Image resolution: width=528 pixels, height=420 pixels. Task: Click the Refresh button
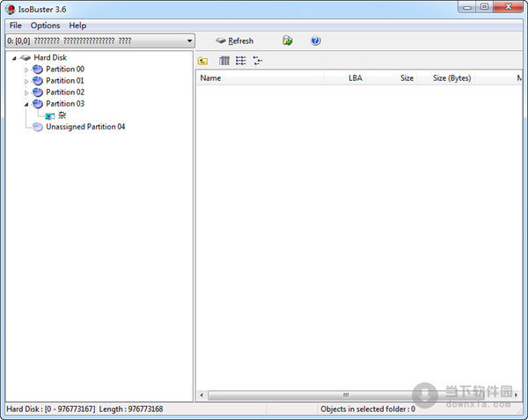235,41
